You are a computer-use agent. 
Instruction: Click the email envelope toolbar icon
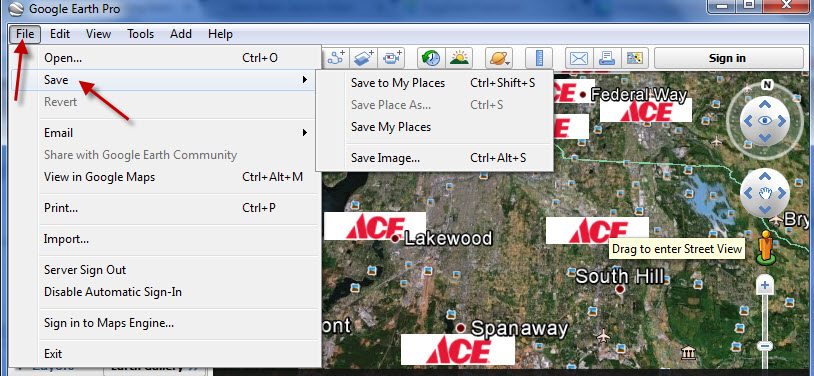[578, 58]
